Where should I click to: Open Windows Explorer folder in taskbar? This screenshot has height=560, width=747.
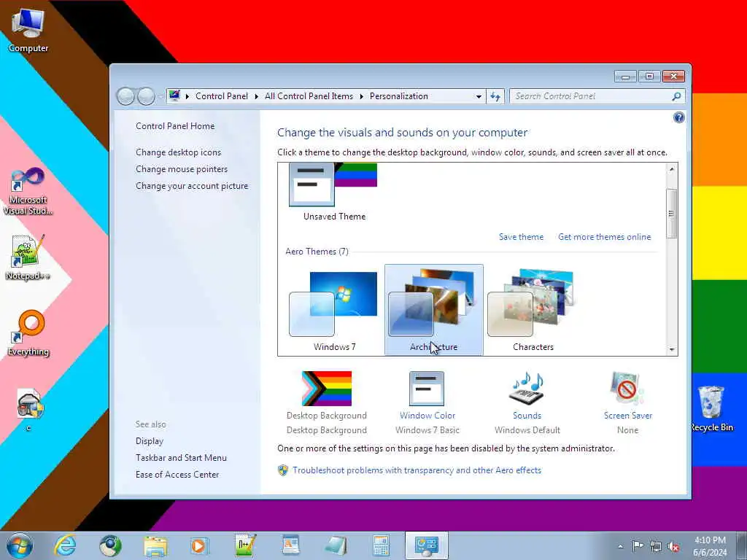[x=156, y=545]
